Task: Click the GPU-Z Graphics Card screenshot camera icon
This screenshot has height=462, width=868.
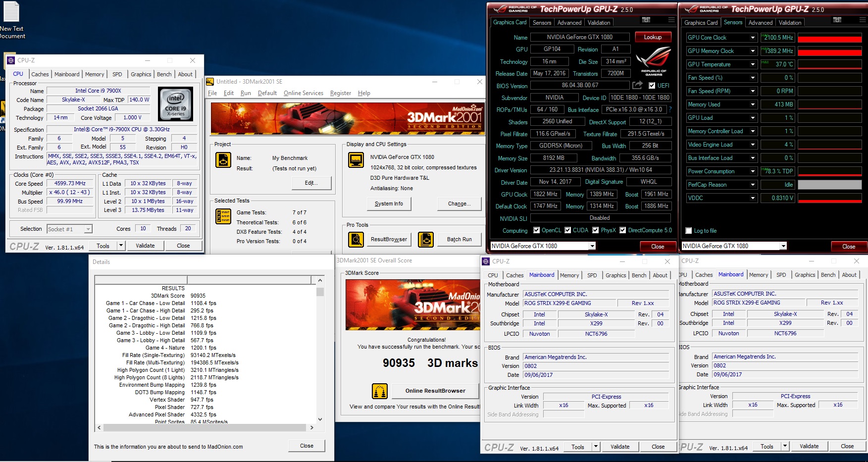Action: click(x=646, y=20)
